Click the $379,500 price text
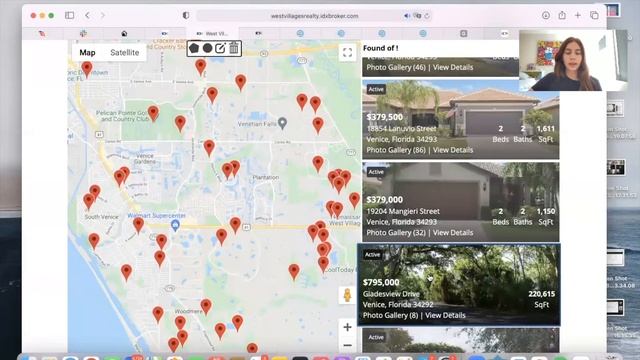 point(384,117)
